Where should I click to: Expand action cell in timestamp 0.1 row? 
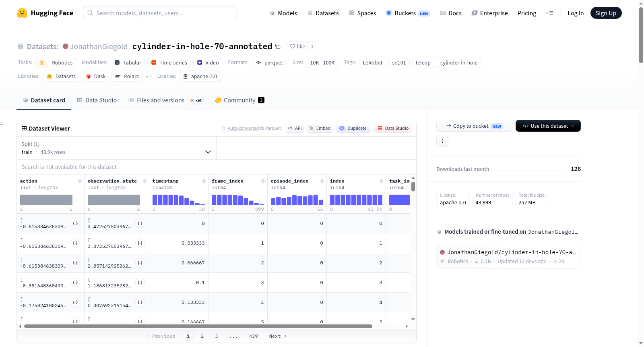point(75,283)
